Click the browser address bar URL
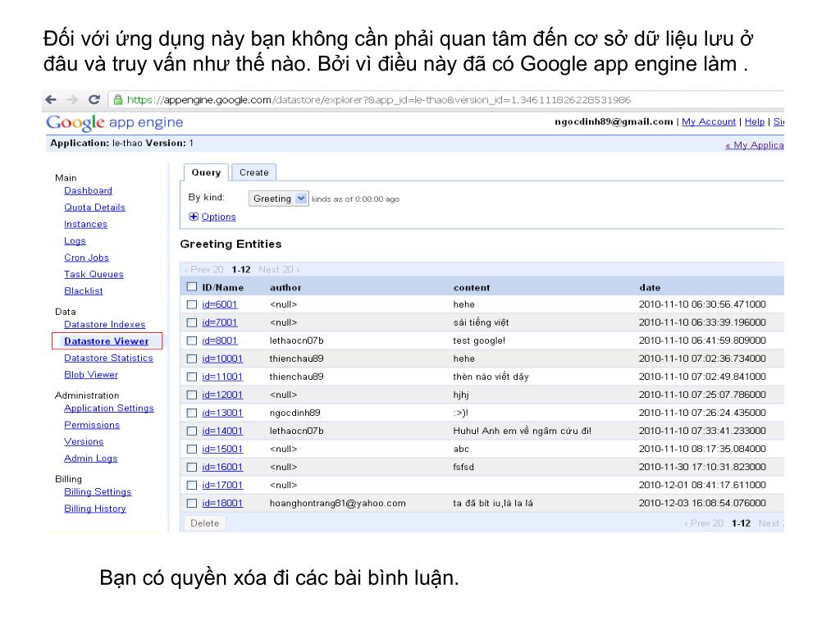 coord(379,99)
